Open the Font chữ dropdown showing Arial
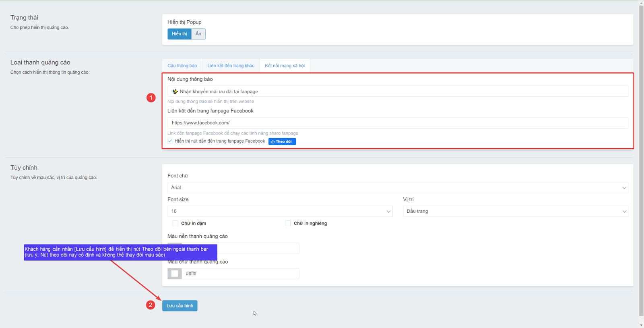644x328 pixels. [x=397, y=188]
